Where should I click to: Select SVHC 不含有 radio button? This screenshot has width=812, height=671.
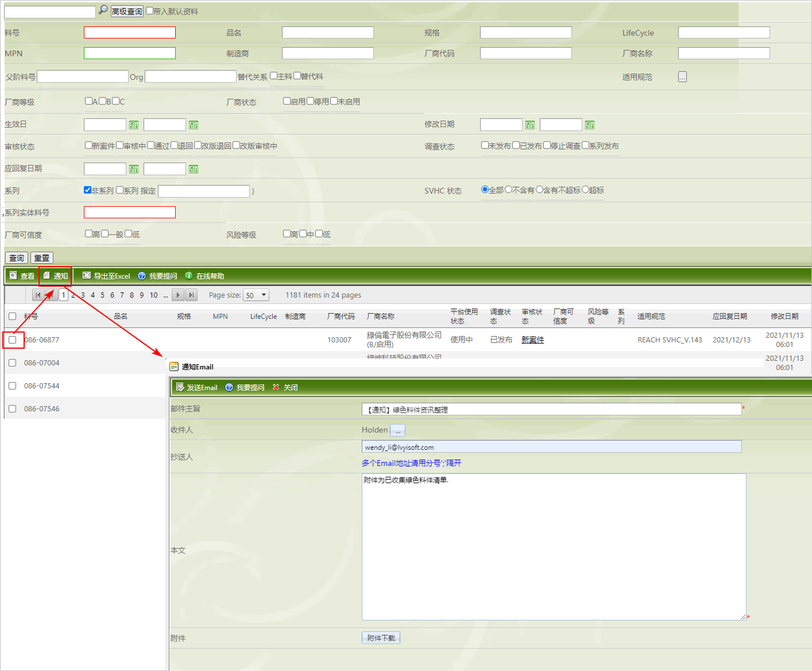coord(508,189)
